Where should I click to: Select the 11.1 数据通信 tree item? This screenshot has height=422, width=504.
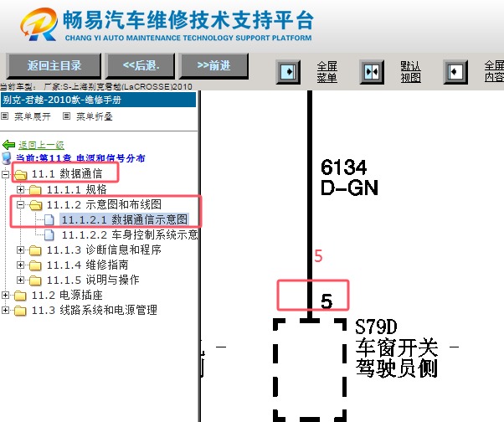(x=67, y=174)
